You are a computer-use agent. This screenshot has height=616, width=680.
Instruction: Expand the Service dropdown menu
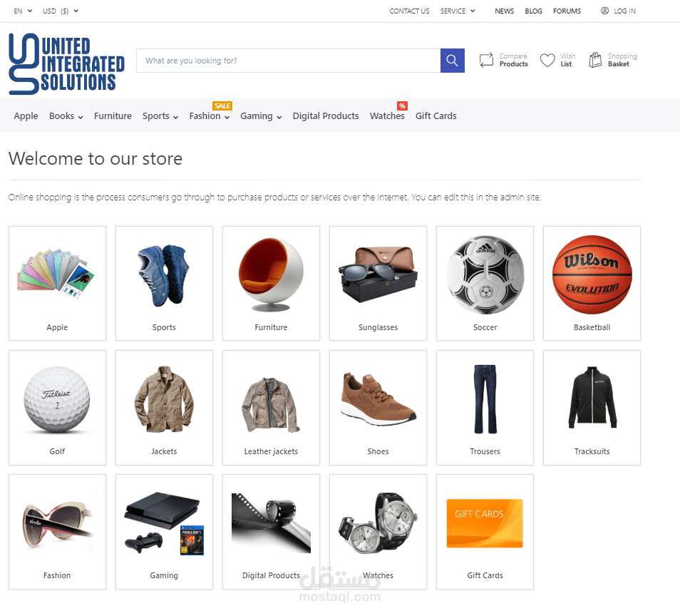(x=473, y=11)
